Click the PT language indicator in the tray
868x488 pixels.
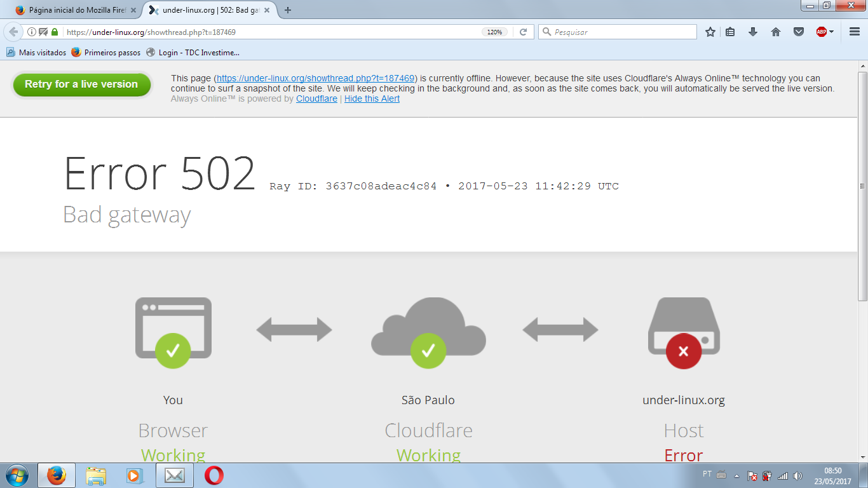pos(707,474)
